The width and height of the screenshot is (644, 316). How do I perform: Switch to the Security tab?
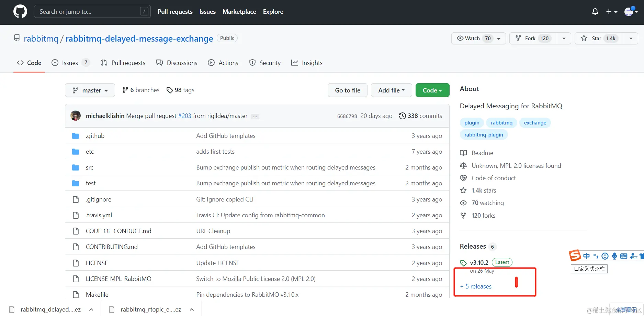(265, 63)
